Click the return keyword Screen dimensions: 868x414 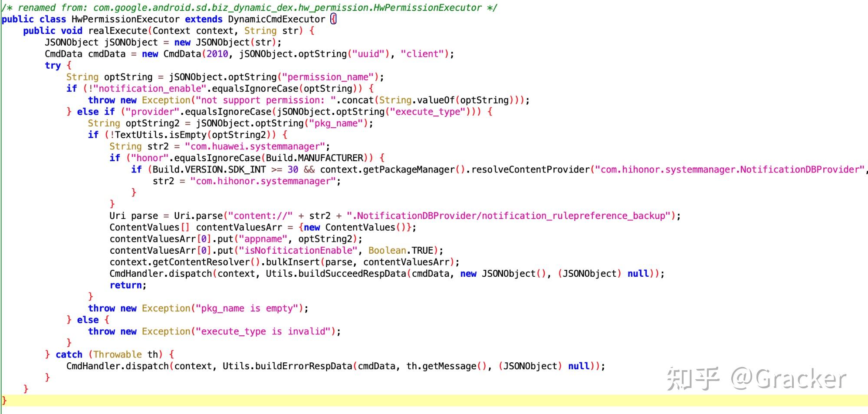pos(125,285)
